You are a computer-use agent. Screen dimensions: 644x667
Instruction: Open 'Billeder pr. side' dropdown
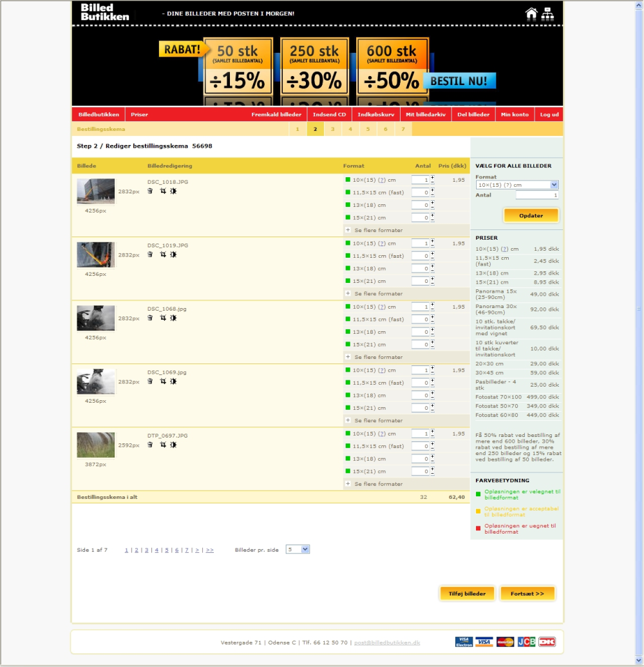click(298, 550)
